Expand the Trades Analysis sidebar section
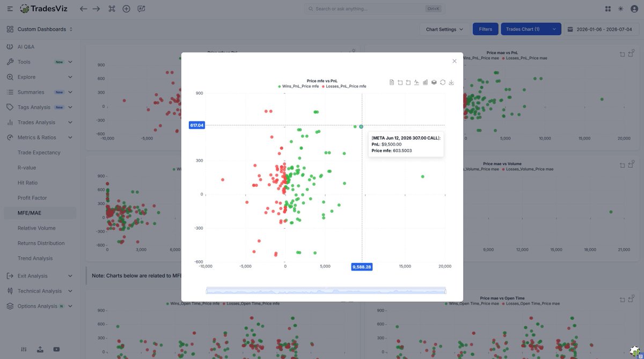The image size is (644, 359). pos(40,122)
